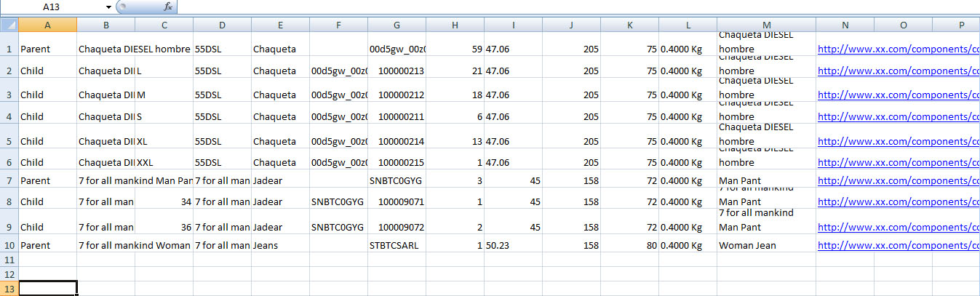Select column F header

point(338,25)
